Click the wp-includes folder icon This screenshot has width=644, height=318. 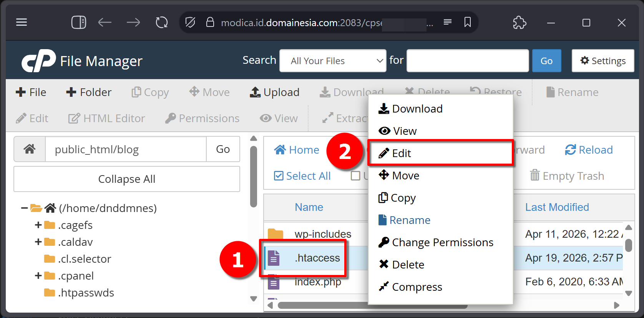(x=276, y=234)
